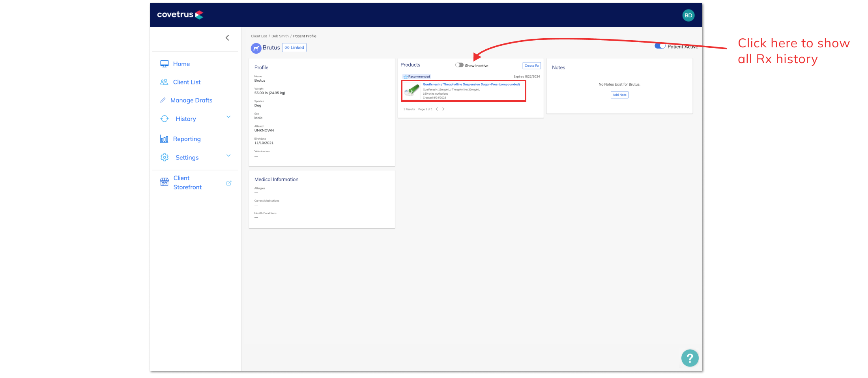
Task: Open the help question mark button
Action: click(x=690, y=358)
